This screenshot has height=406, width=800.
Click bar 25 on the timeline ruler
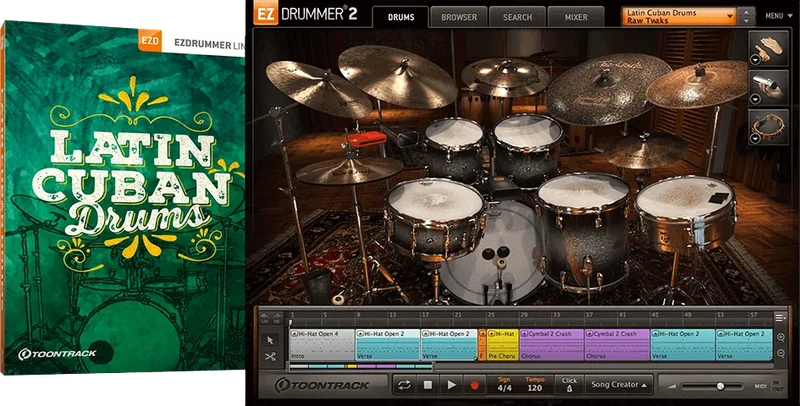[x=491, y=315]
